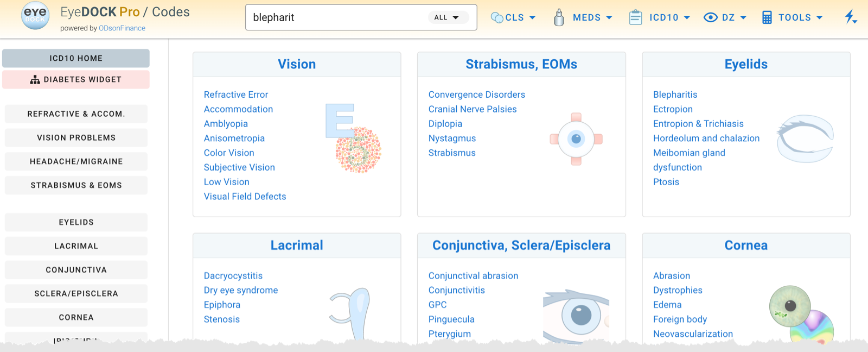
Task: Click the DZ eye icon
Action: [710, 17]
